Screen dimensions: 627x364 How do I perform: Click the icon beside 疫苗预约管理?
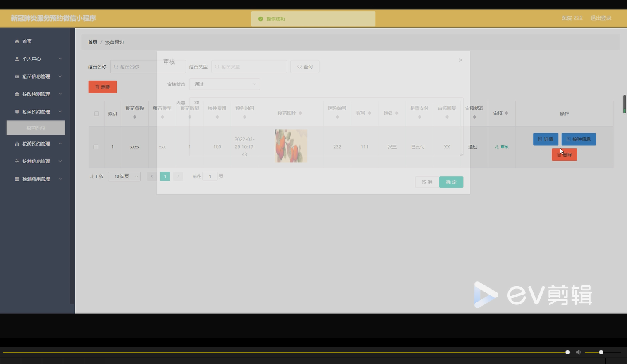click(x=17, y=112)
